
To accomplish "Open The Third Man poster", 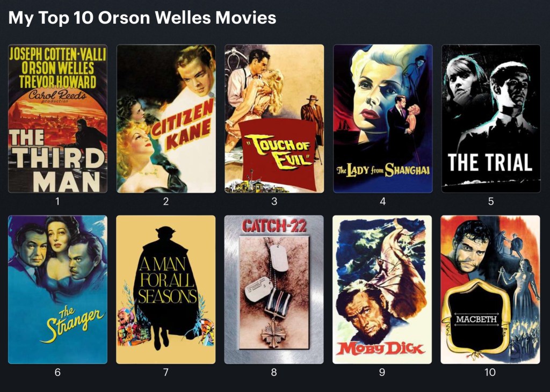I will [x=57, y=119].
